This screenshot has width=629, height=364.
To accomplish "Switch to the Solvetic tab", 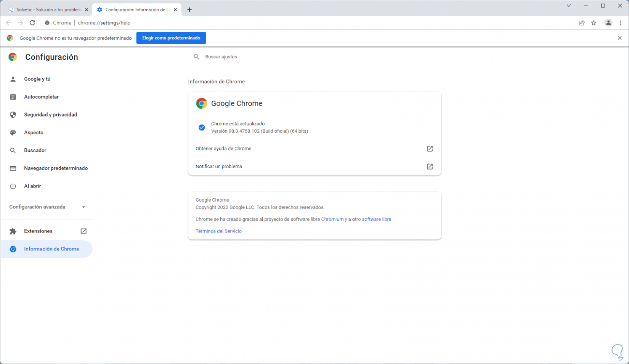I will pos(48,10).
